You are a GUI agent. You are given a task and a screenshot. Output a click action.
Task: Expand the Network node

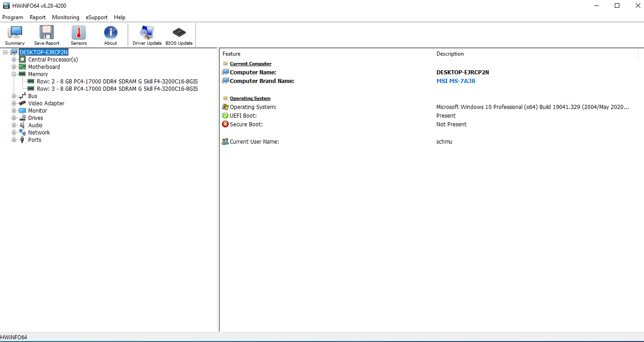point(14,132)
